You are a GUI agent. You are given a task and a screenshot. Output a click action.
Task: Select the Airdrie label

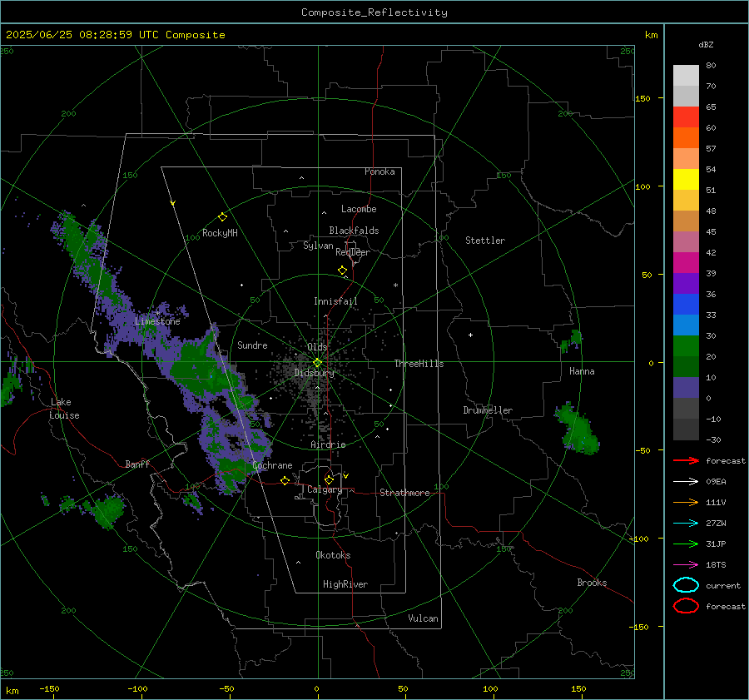(328, 444)
